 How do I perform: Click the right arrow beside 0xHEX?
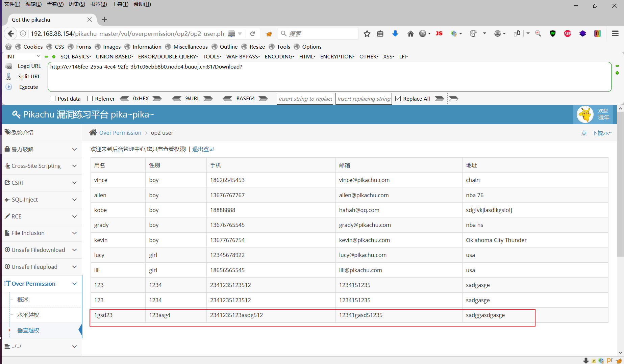pos(157,99)
